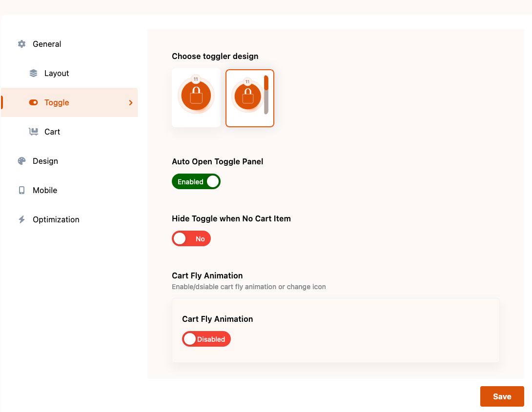
Task: Toggle Hide Toggle when No Cart Item
Action: click(191, 239)
